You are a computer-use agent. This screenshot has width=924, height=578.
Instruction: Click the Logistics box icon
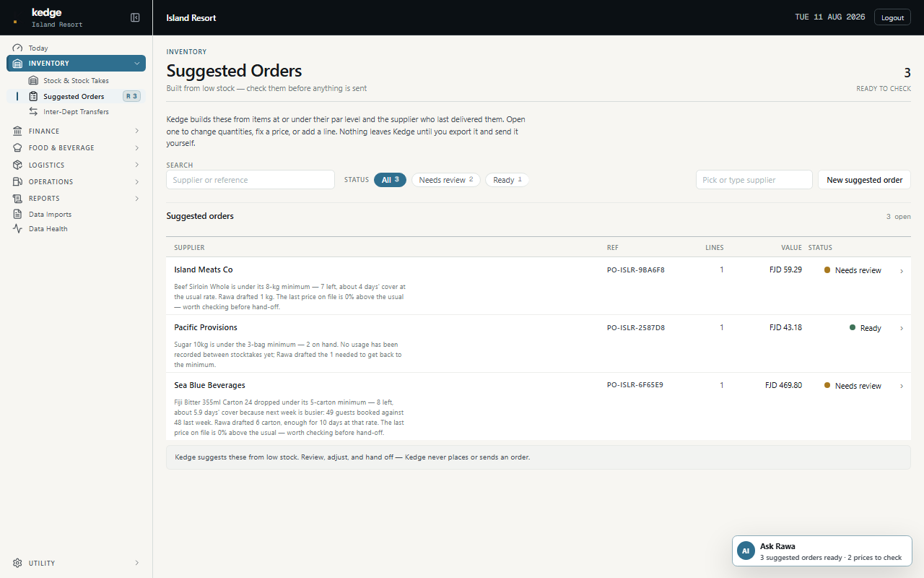coord(18,165)
